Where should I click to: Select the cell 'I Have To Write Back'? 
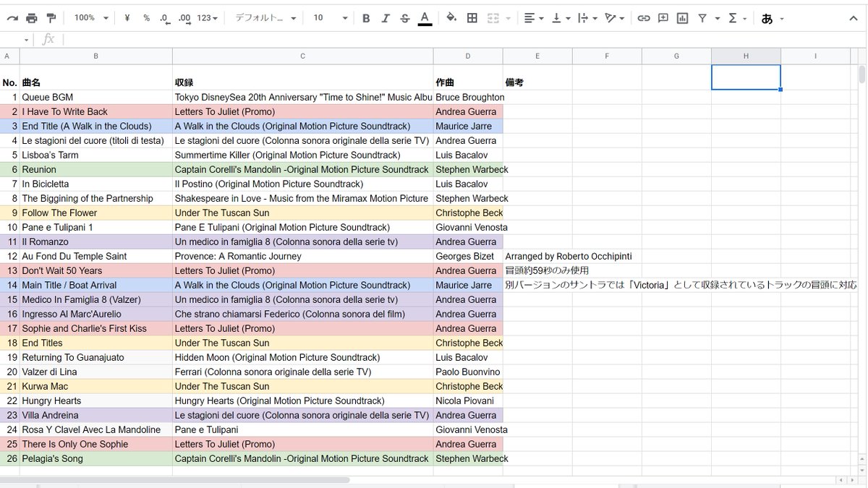point(96,111)
